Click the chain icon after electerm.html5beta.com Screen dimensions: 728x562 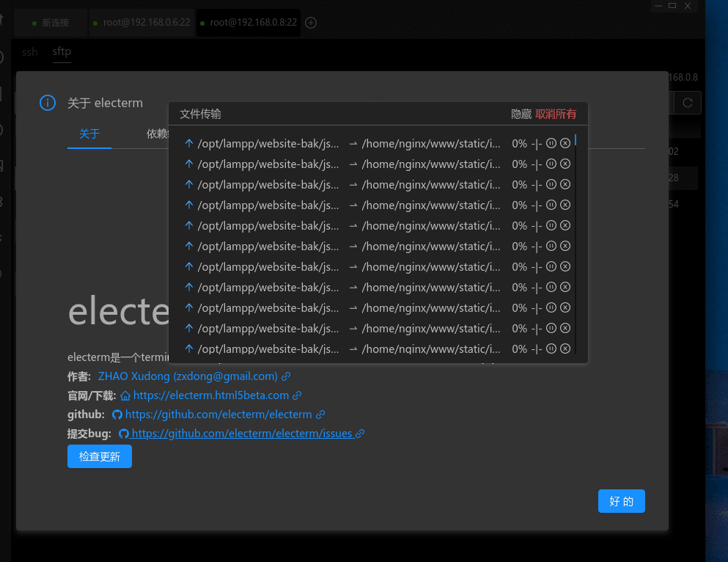[x=297, y=395]
